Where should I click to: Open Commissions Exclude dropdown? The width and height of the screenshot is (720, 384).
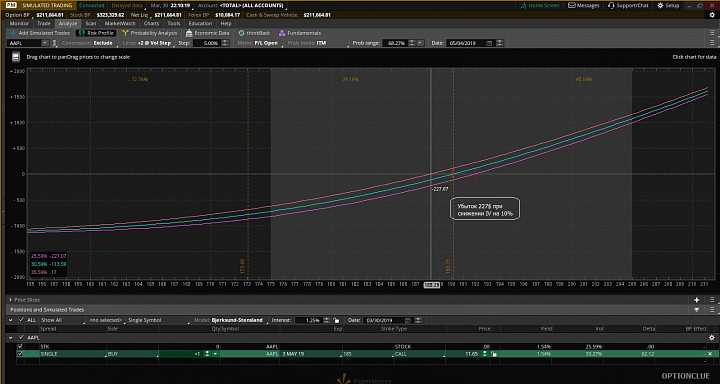pos(89,43)
